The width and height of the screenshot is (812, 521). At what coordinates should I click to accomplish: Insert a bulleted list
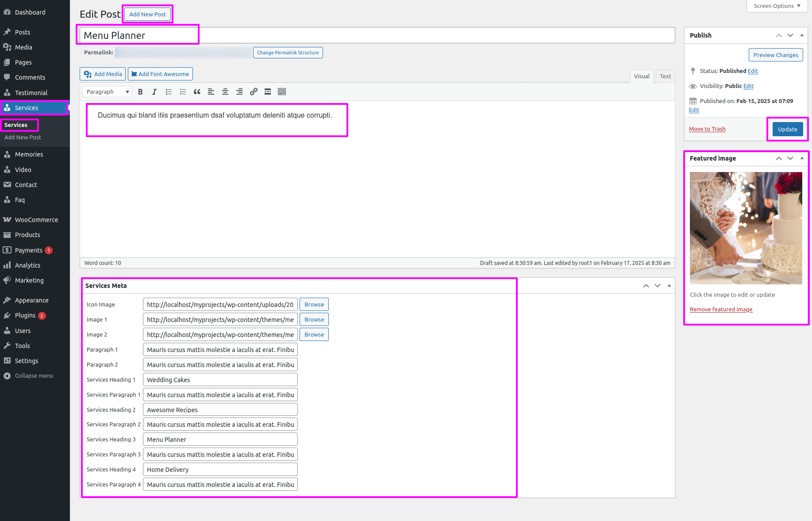point(169,92)
